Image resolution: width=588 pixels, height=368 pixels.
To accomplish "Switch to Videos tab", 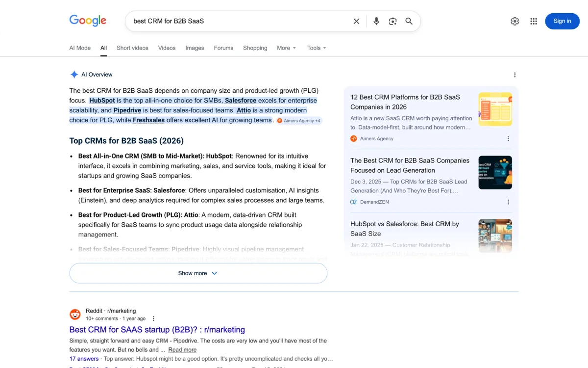I will (x=167, y=48).
